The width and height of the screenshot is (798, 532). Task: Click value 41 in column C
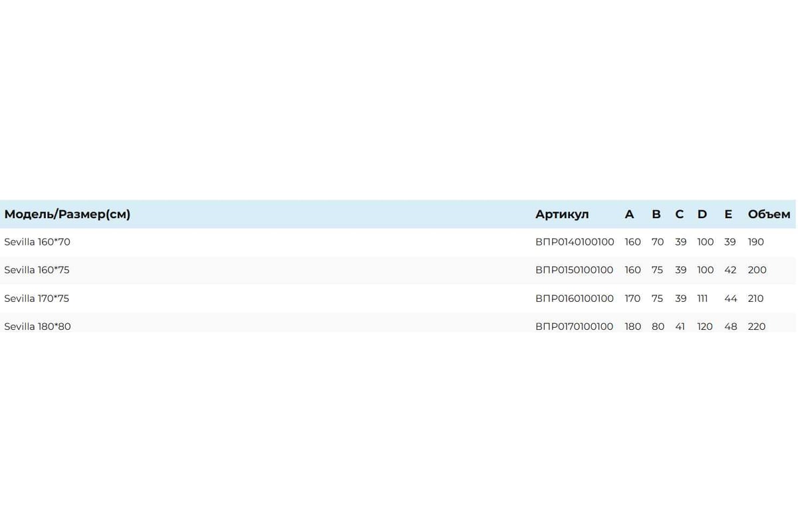[680, 327]
